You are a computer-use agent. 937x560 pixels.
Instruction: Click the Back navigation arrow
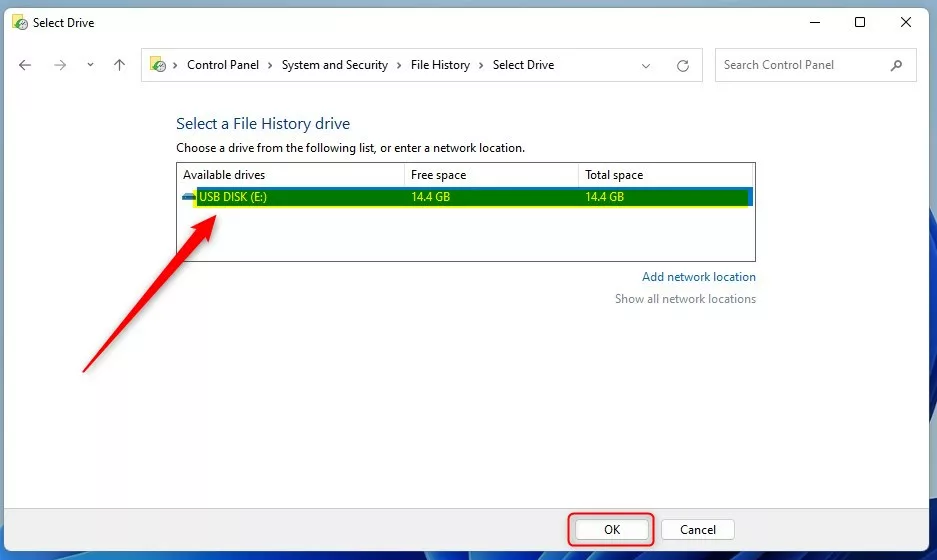pyautogui.click(x=25, y=65)
